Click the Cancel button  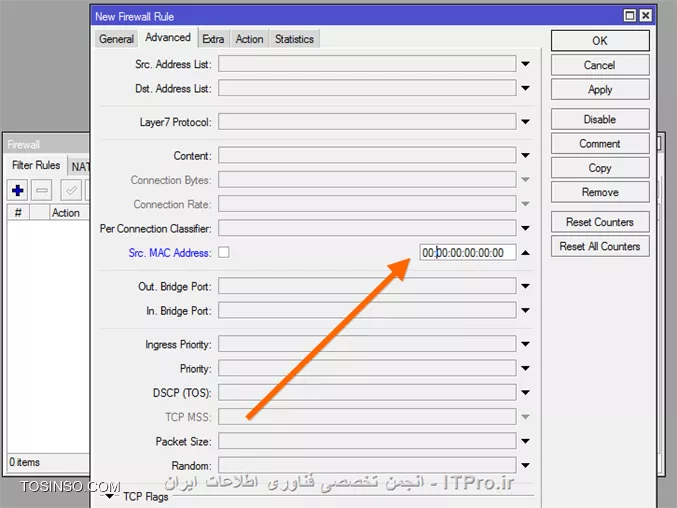point(600,65)
